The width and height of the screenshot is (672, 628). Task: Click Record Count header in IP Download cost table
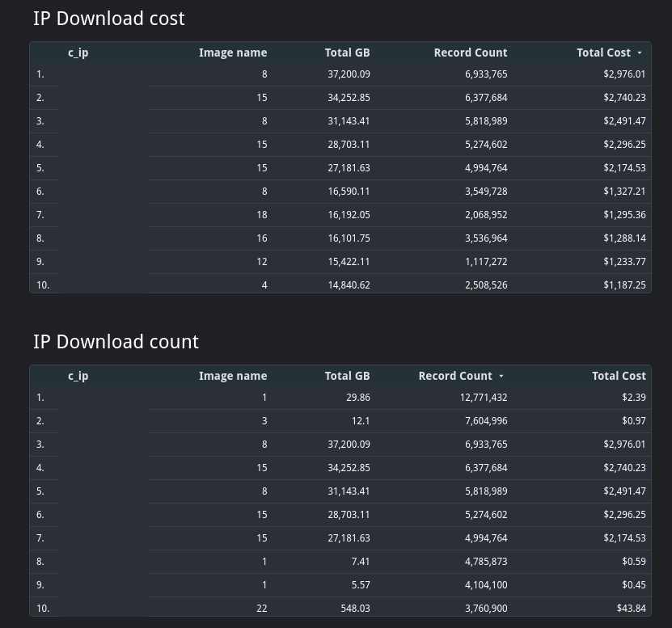(x=470, y=53)
